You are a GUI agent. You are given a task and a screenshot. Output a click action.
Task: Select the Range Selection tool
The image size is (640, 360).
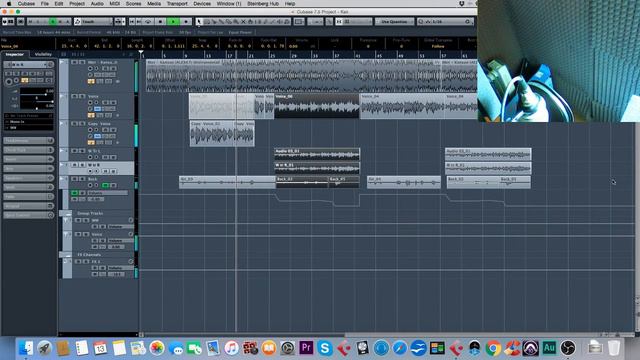pyautogui.click(x=207, y=21)
